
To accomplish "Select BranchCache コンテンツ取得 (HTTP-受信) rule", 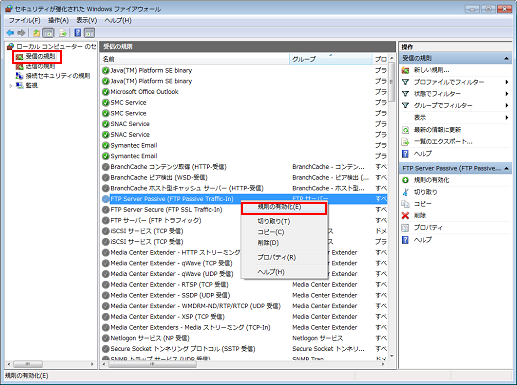I will coord(244,167).
